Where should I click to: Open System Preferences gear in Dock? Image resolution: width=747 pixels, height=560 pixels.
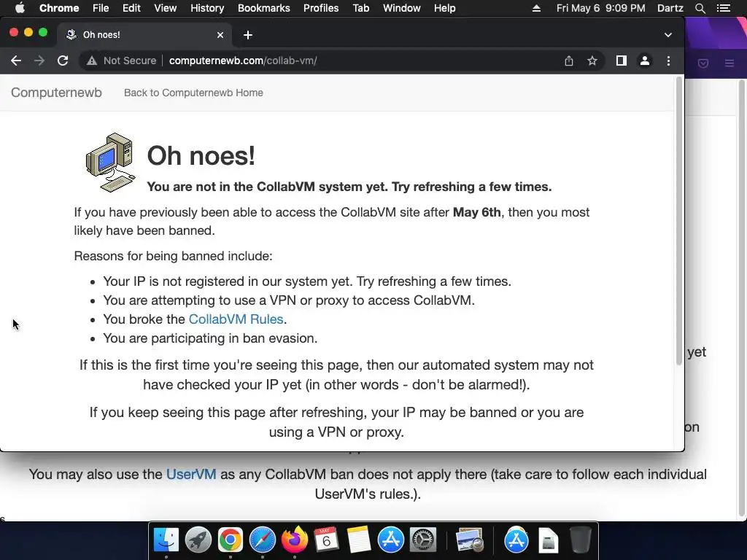(x=423, y=540)
